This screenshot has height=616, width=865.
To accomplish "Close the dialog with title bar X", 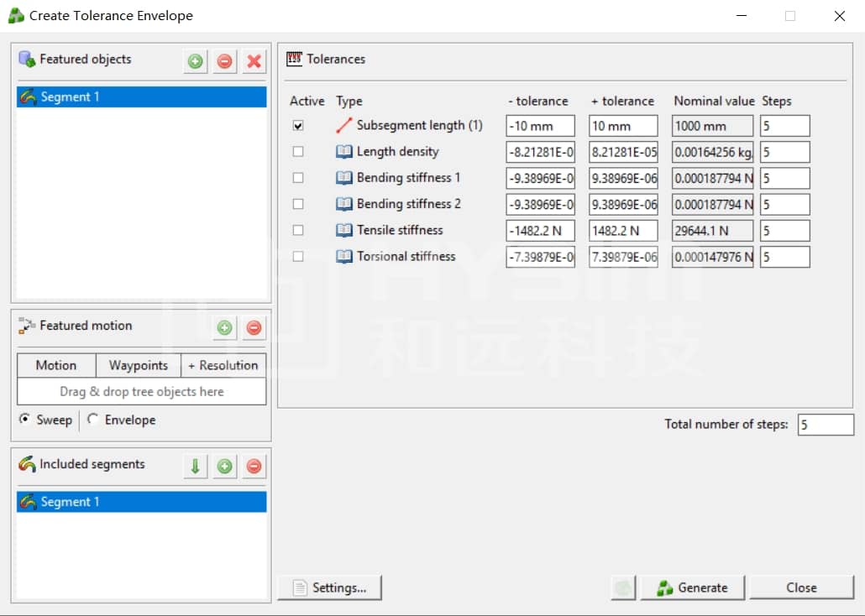I will point(839,15).
